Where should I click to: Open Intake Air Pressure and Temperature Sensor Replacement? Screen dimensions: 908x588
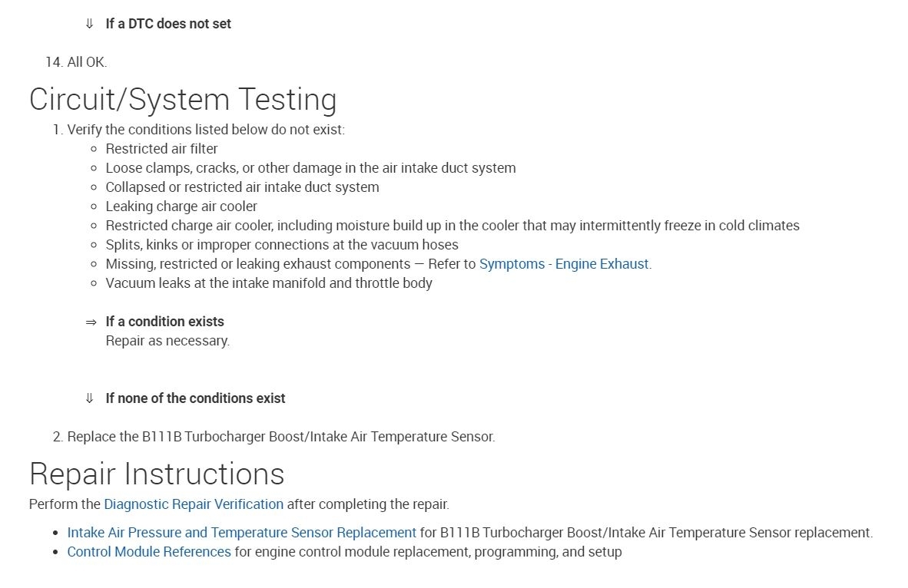[x=241, y=533]
